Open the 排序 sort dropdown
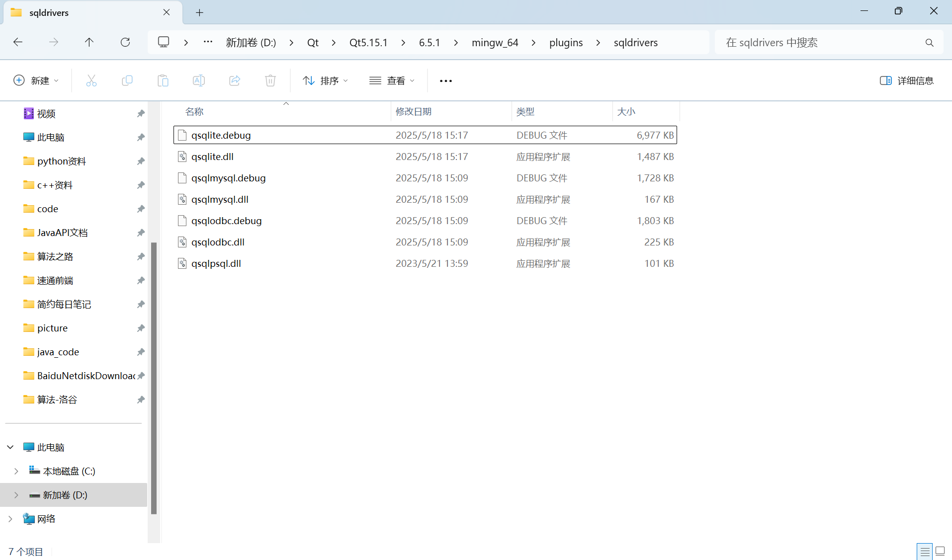This screenshot has width=952, height=560. (x=325, y=80)
